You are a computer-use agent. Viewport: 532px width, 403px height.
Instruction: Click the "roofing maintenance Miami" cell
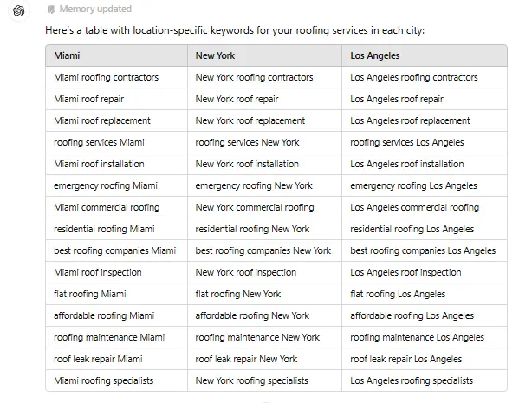click(109, 337)
